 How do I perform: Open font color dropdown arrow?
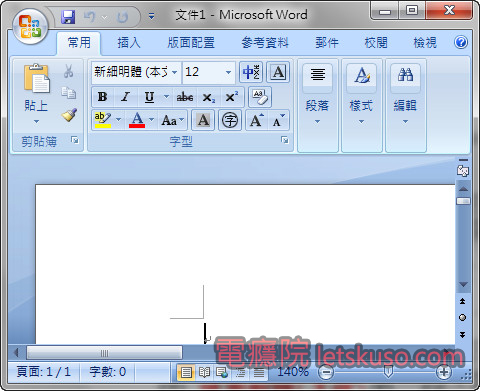pos(152,120)
